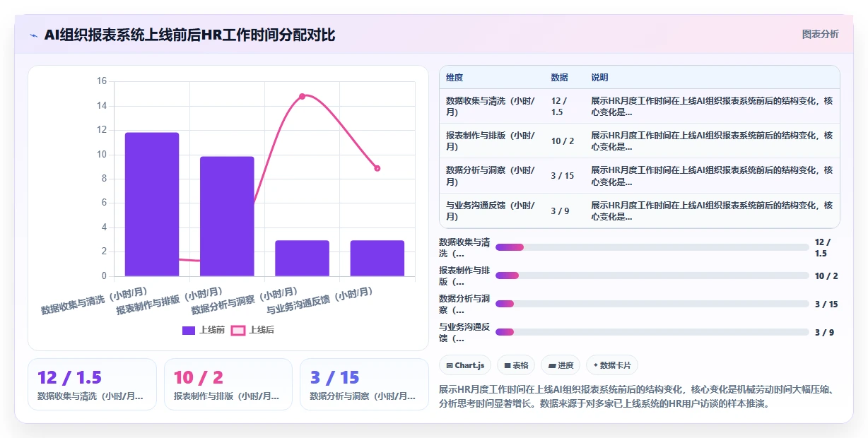Click the icon inside the 进度 chip
Image resolution: width=868 pixels, height=438 pixels.
pyautogui.click(x=551, y=365)
